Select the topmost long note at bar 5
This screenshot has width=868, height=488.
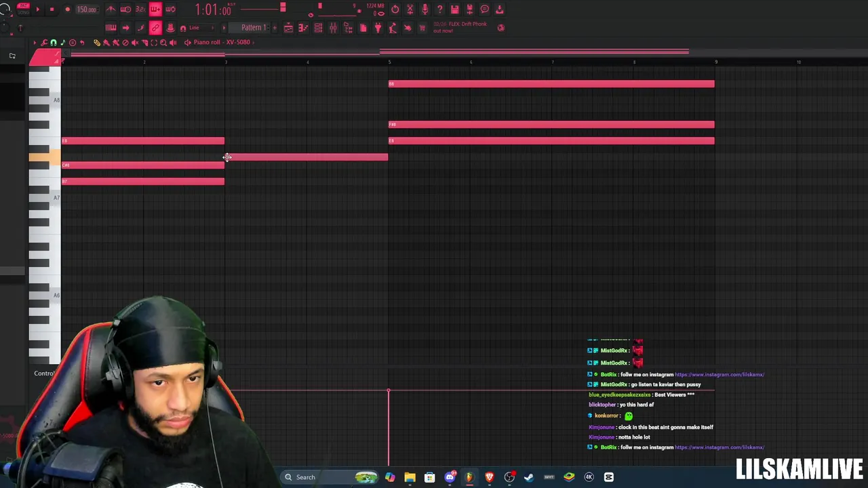click(551, 84)
